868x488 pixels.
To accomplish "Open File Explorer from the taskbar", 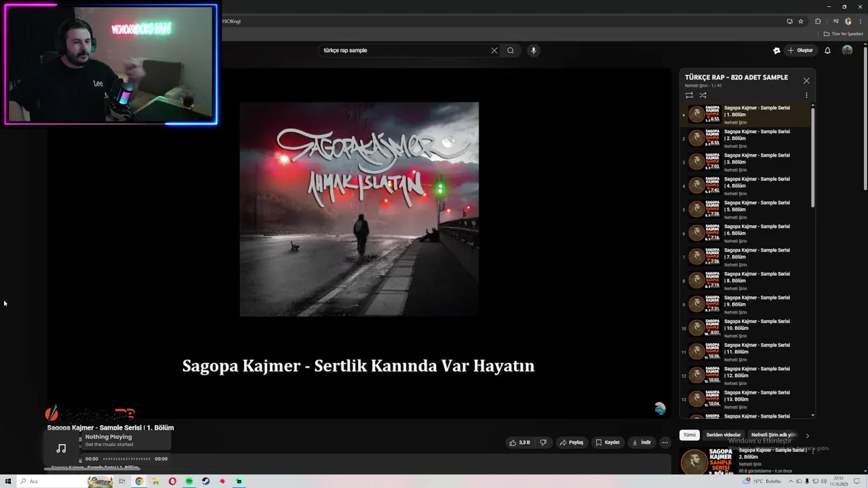I will (155, 481).
